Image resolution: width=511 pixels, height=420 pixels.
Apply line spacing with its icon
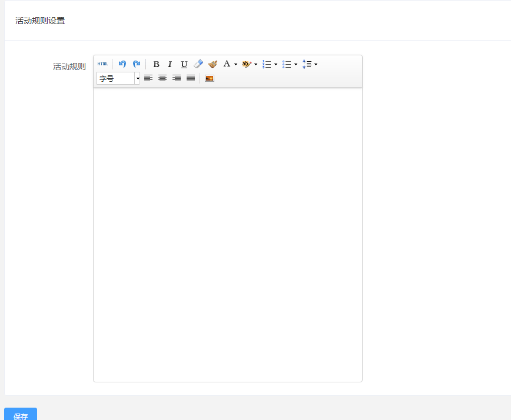307,64
